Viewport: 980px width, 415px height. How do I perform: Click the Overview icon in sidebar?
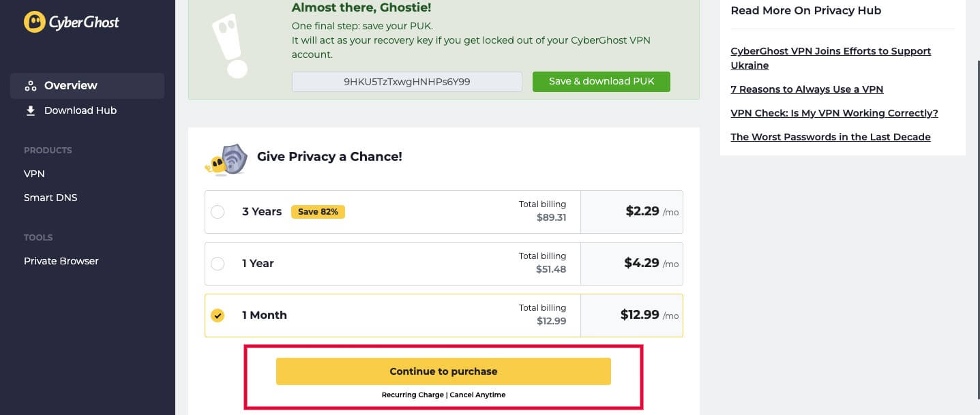click(x=30, y=86)
